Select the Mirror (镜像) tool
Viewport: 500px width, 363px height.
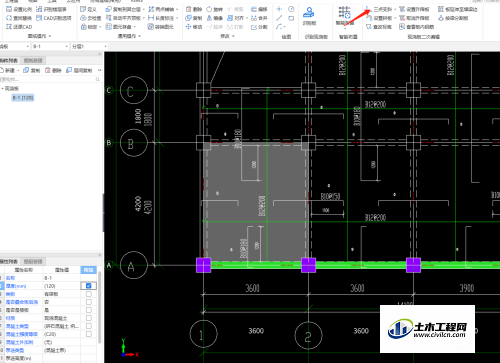214,18
